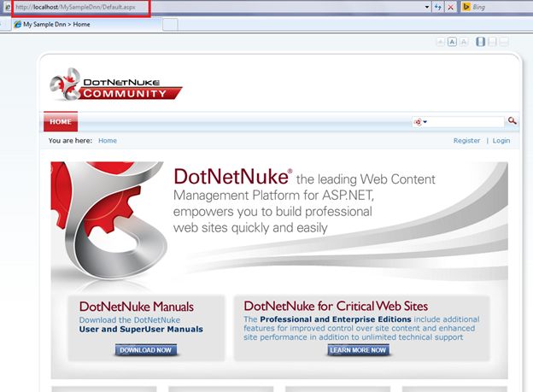
Task: Click inside the site search text field
Action: tap(466, 122)
